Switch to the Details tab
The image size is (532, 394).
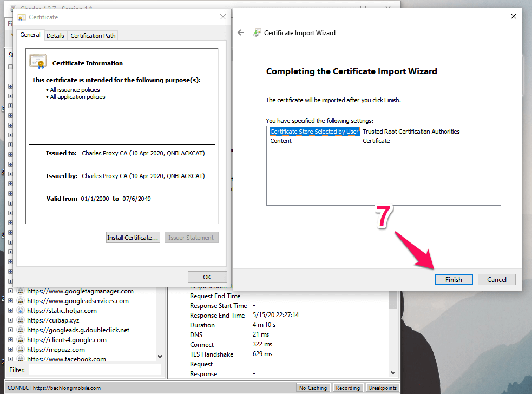55,36
